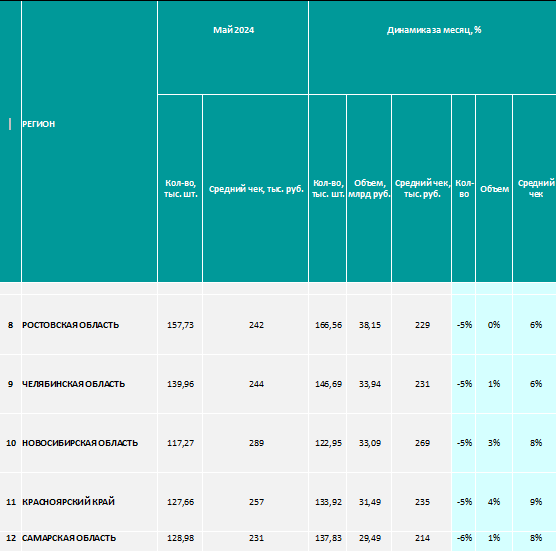The width and height of the screenshot is (556, 551).
Task: Click 1% in the Челябинская область row
Action: [494, 384]
